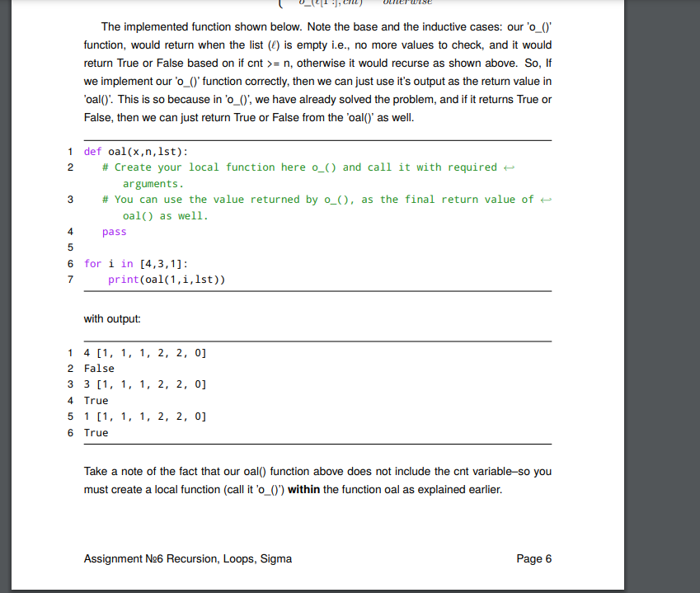Click the 'Page 6' footer label
The height and width of the screenshot is (593, 700).
tap(534, 559)
